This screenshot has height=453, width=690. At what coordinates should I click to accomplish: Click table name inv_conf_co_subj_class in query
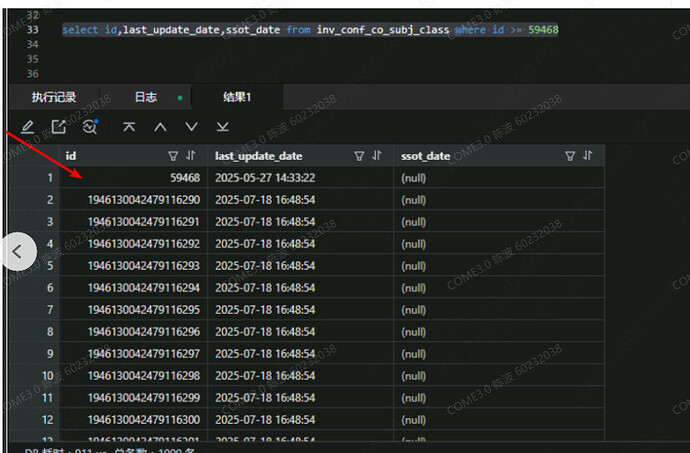pyautogui.click(x=383, y=30)
